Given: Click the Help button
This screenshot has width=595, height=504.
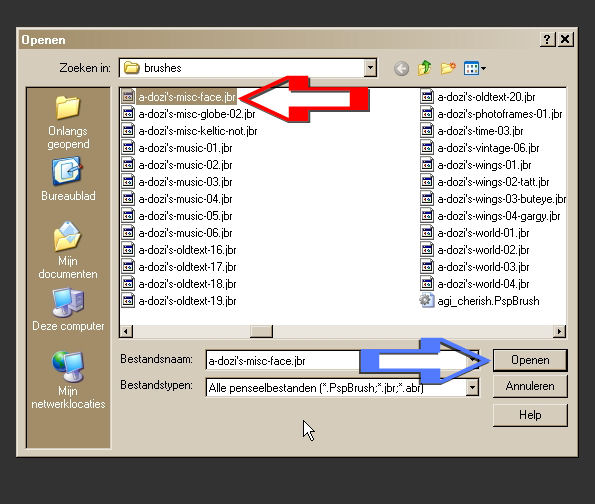Looking at the screenshot, I should pos(530,415).
